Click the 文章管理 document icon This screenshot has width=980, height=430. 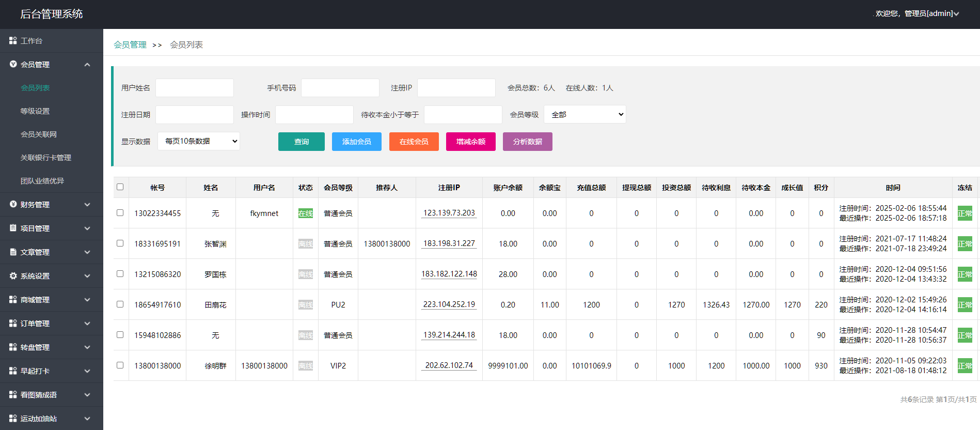tap(13, 252)
